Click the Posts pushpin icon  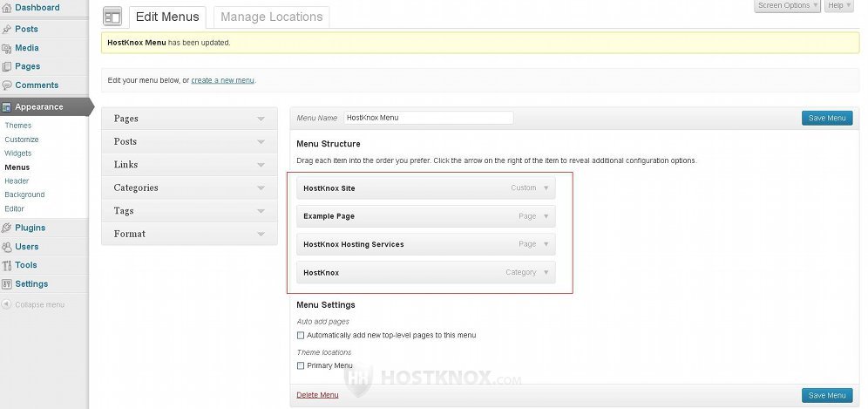[x=7, y=30]
